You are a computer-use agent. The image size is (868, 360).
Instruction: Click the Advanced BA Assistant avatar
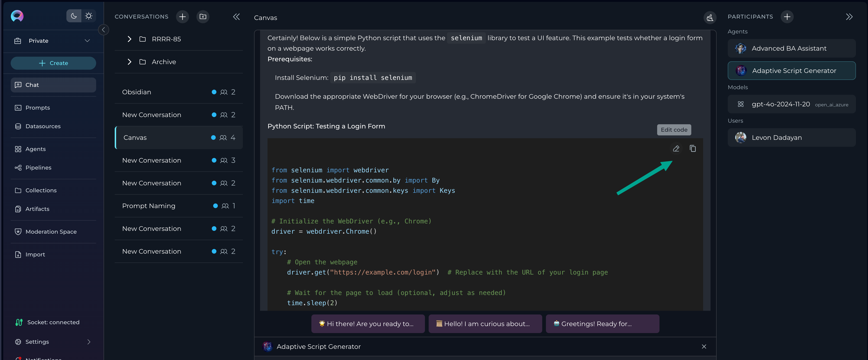pos(741,48)
